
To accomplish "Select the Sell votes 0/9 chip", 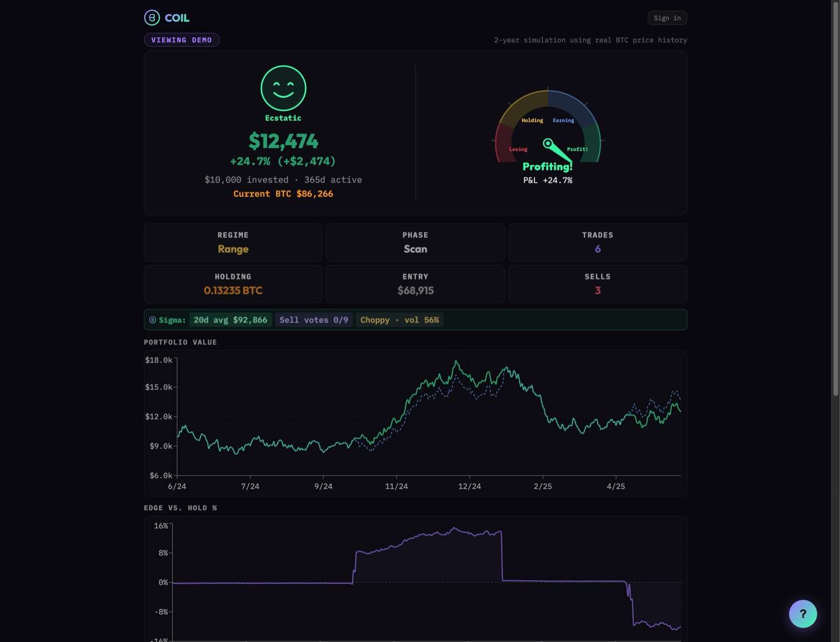I will [x=313, y=320].
